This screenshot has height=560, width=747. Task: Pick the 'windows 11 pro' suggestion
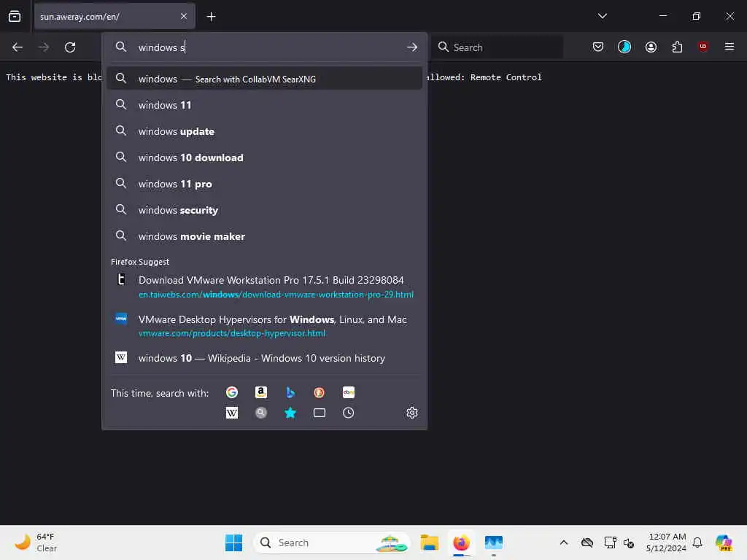point(264,183)
